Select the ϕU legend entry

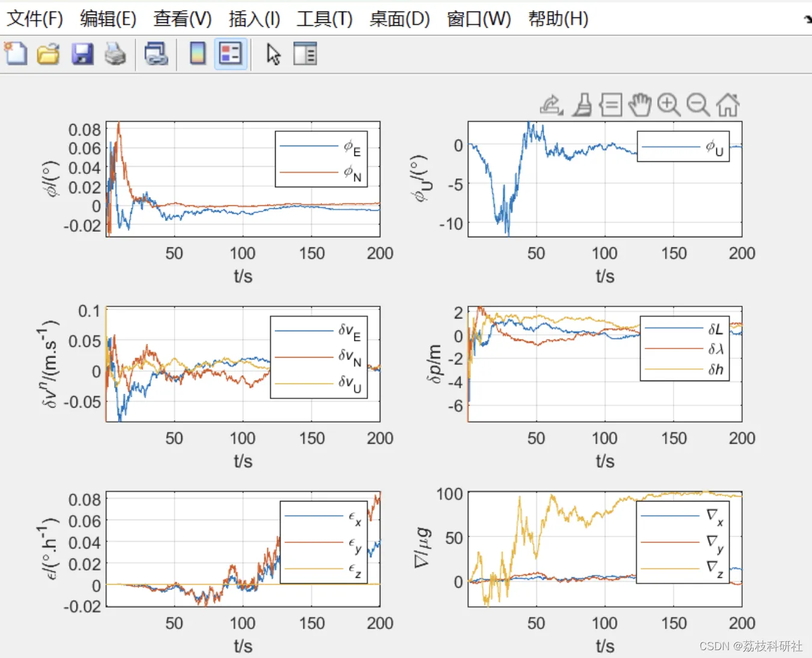pos(683,147)
